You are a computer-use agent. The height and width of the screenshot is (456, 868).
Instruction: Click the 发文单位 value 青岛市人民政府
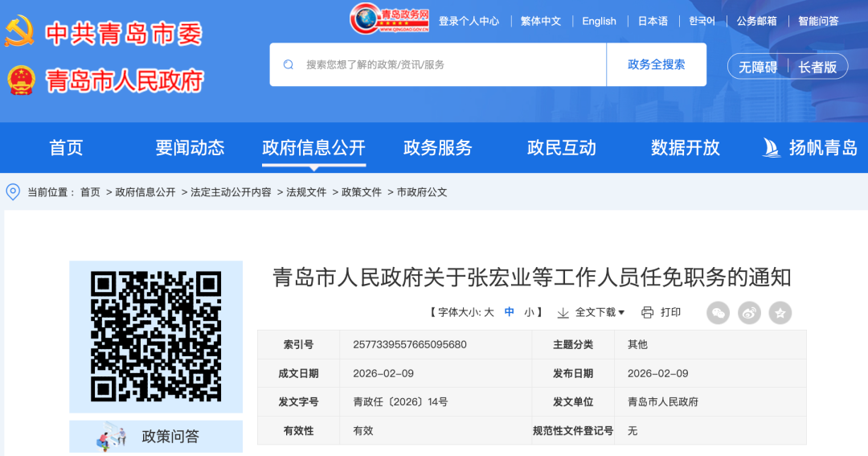[x=663, y=402]
